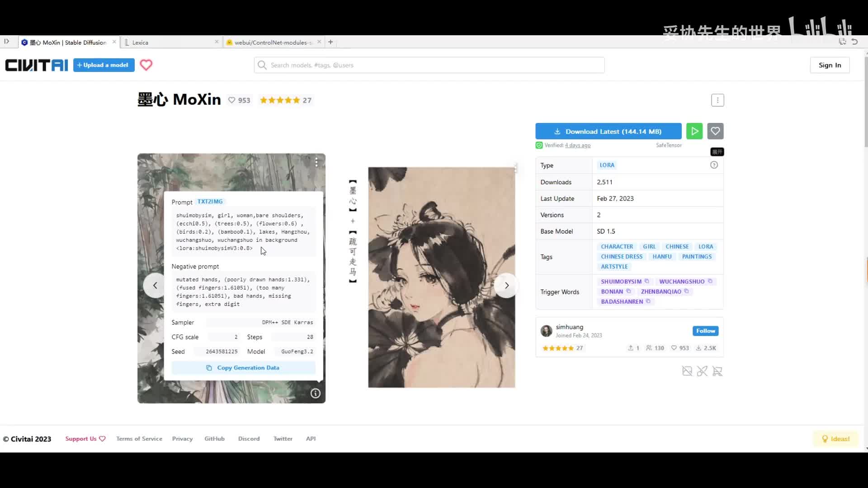Open the bamboo image's three-dot menu
Viewport: 868px width, 488px height.
click(x=316, y=162)
